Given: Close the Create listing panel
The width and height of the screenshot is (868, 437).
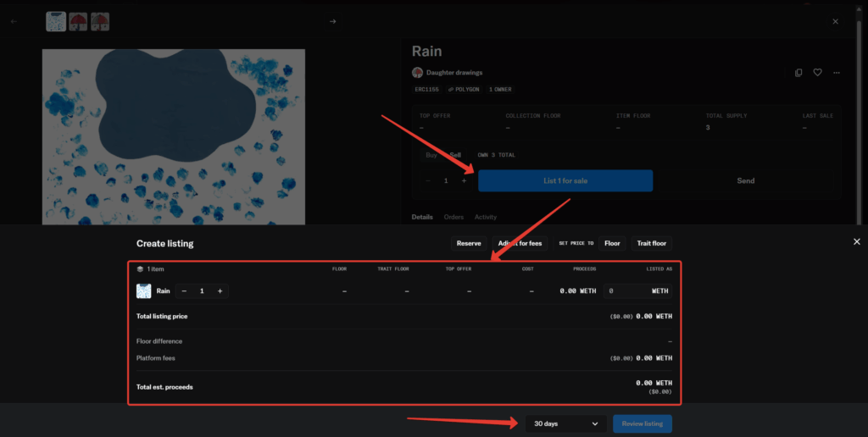Looking at the screenshot, I should coord(856,241).
